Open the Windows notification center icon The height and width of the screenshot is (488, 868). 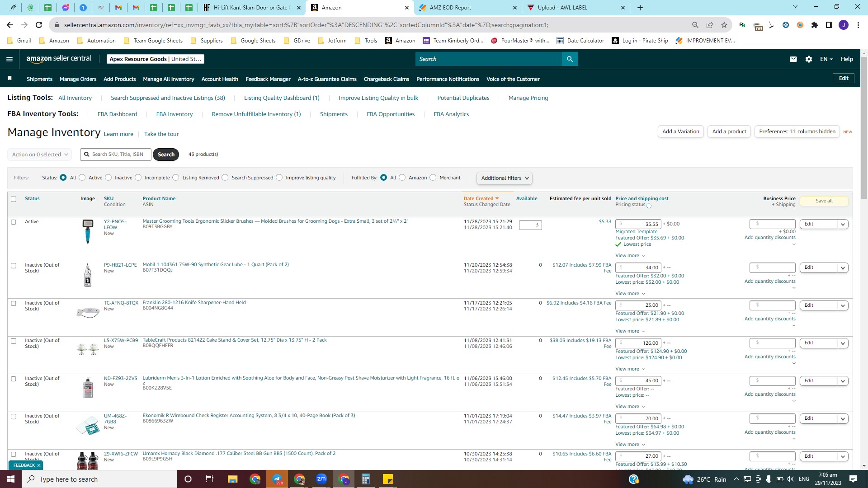[853, 479]
